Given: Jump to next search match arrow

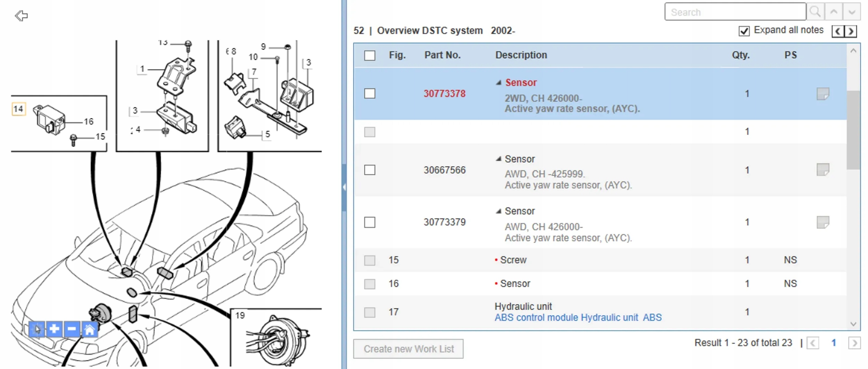Looking at the screenshot, I should [852, 12].
